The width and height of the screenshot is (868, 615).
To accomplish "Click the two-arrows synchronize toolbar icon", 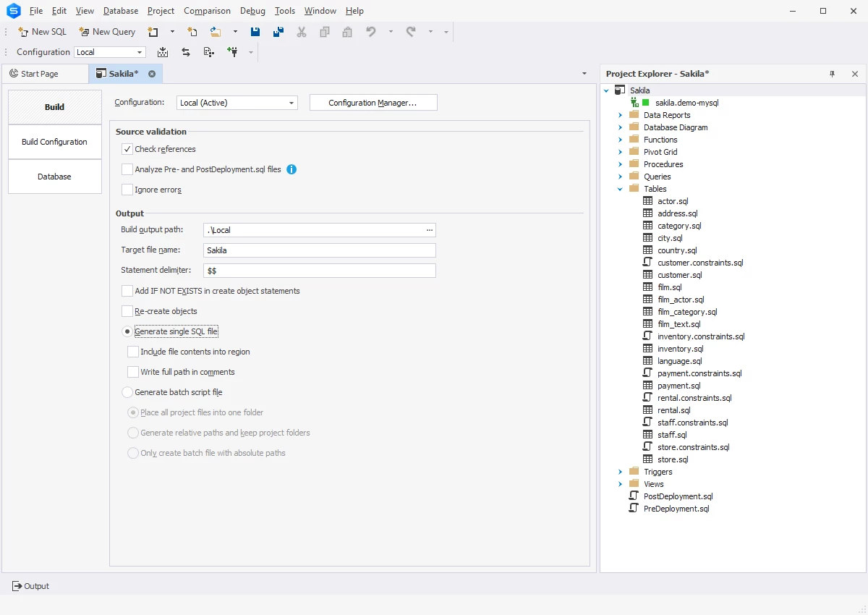I will pos(186,52).
